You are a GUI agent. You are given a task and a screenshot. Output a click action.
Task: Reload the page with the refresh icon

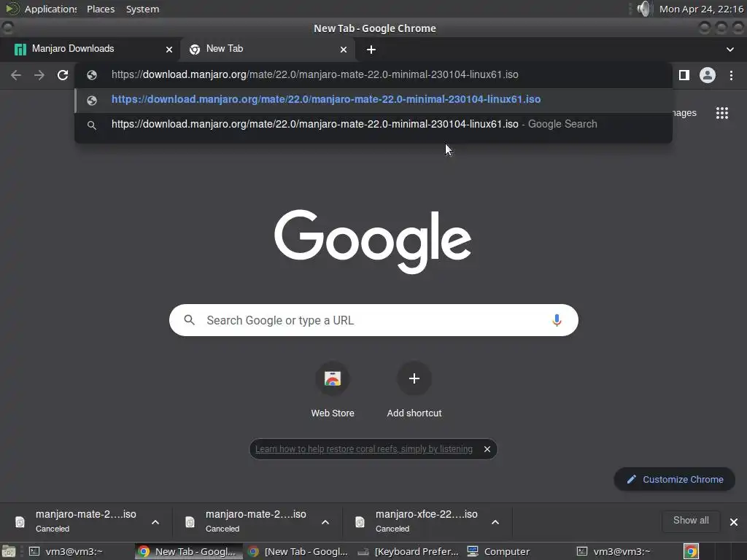coord(63,75)
